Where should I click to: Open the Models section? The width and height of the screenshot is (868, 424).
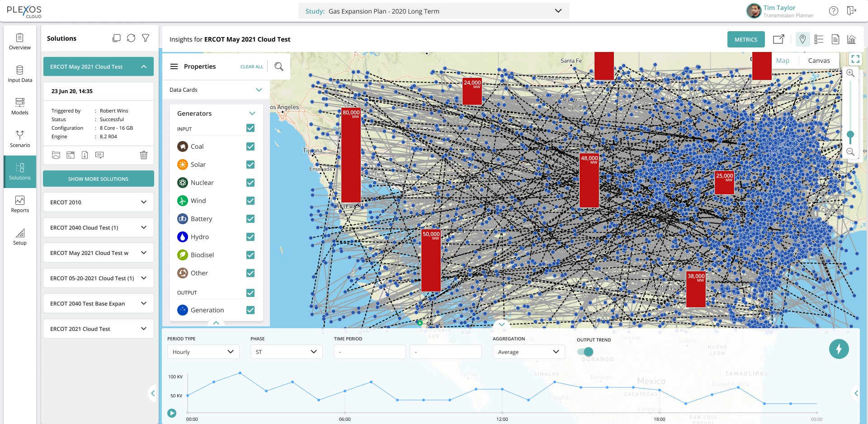[20, 107]
